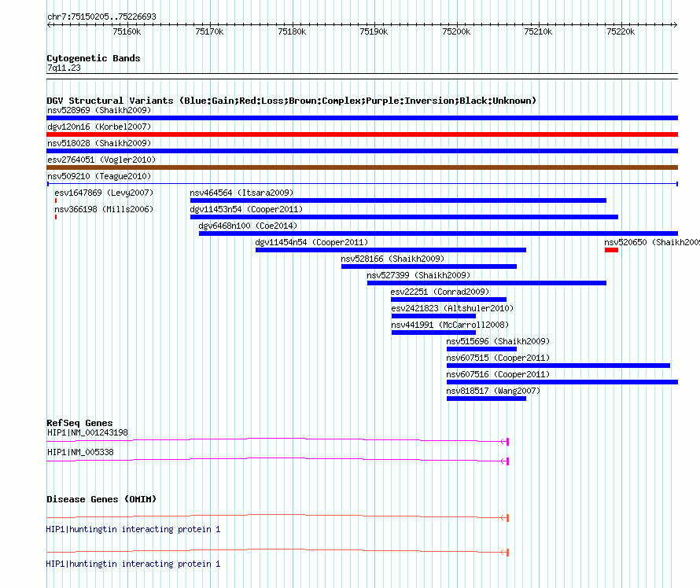The height and width of the screenshot is (588, 700).
Task: Click the esv1647869 (Levy2007) label
Action: pos(104,193)
